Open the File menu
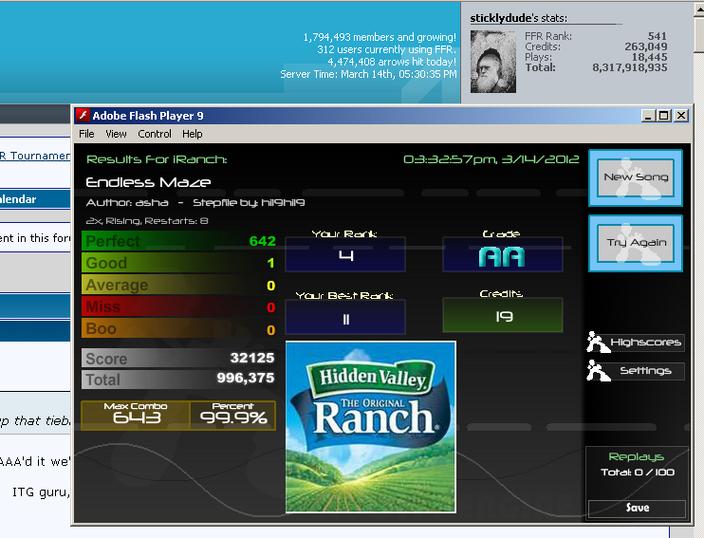The height and width of the screenshot is (538, 704). (x=86, y=134)
